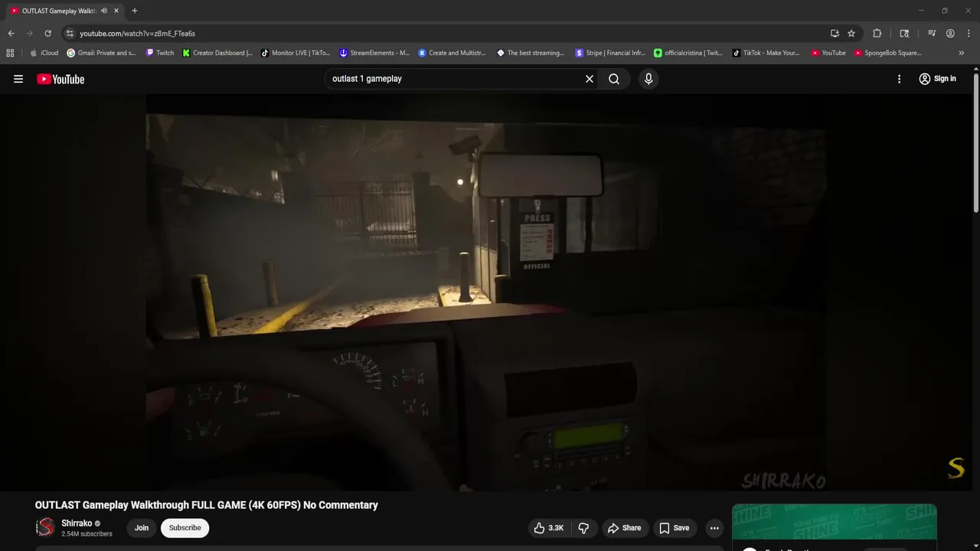Open new browser tab
The image size is (980, 551).
[x=135, y=11]
